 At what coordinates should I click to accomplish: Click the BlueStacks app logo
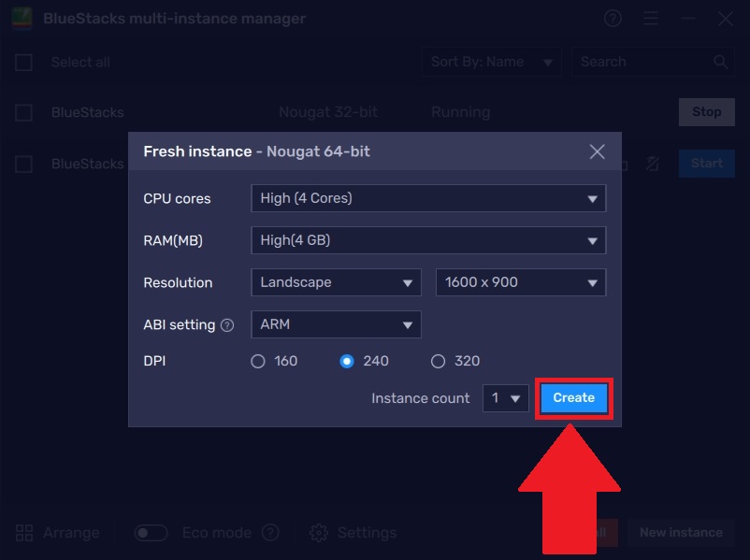tap(22, 19)
